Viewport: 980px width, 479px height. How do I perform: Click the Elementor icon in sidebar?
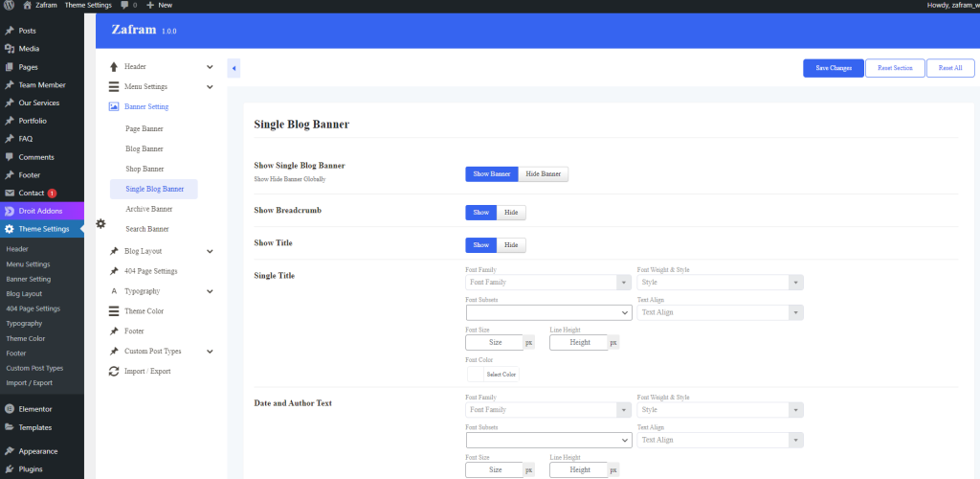[10, 409]
